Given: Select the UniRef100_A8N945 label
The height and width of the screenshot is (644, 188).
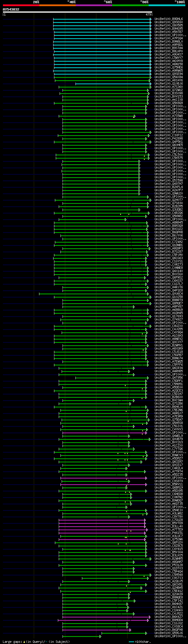Looking at the screenshot, I should [169, 222].
